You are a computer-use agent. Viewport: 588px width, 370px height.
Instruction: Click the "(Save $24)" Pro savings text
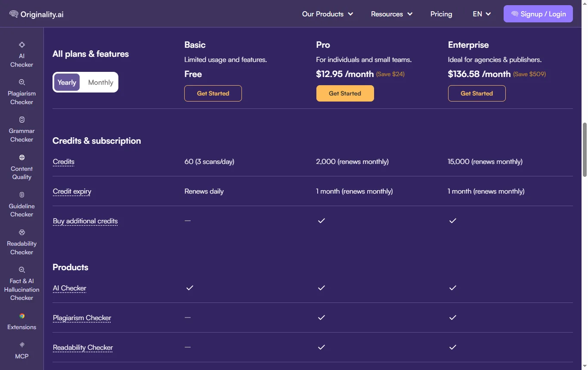click(x=390, y=74)
